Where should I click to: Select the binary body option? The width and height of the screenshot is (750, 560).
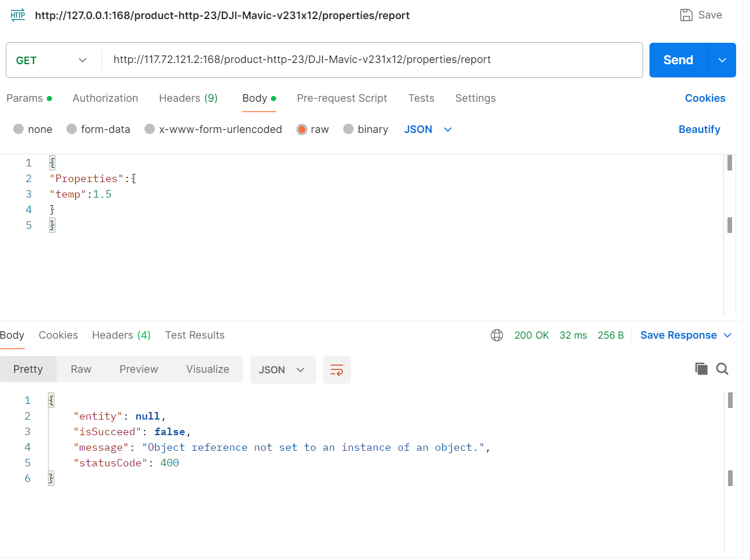pyautogui.click(x=348, y=129)
